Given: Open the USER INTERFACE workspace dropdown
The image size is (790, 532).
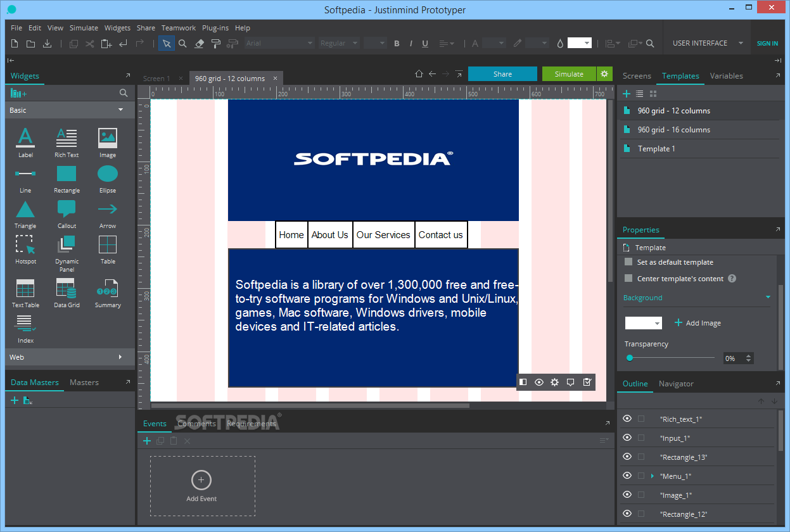Looking at the screenshot, I should coord(708,43).
